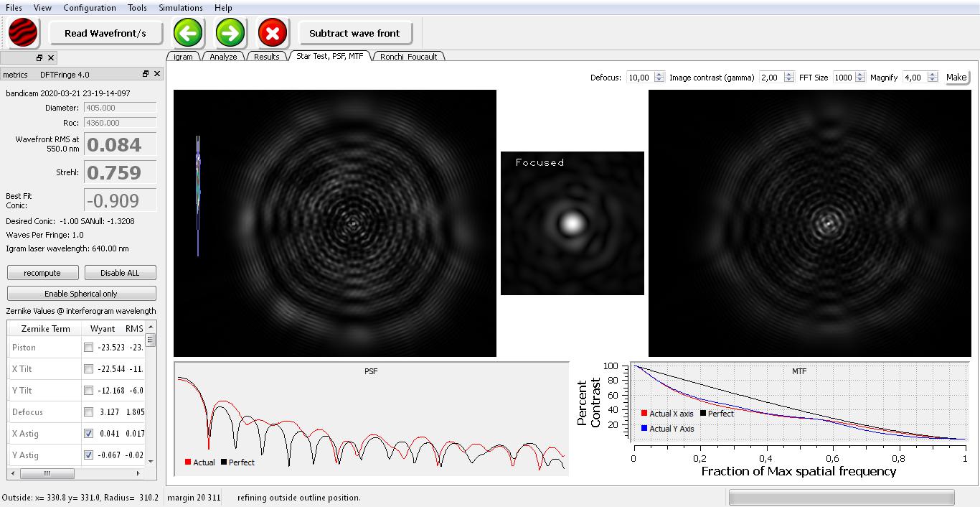Switch to the Ronchi Foucault tab
Image resolution: width=980 pixels, height=507 pixels.
[x=408, y=57]
